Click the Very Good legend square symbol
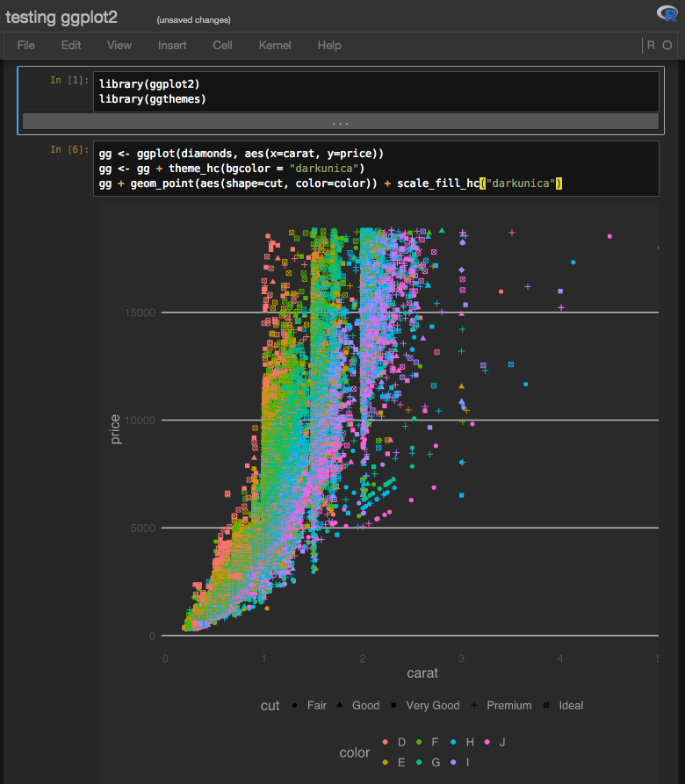 coord(393,706)
